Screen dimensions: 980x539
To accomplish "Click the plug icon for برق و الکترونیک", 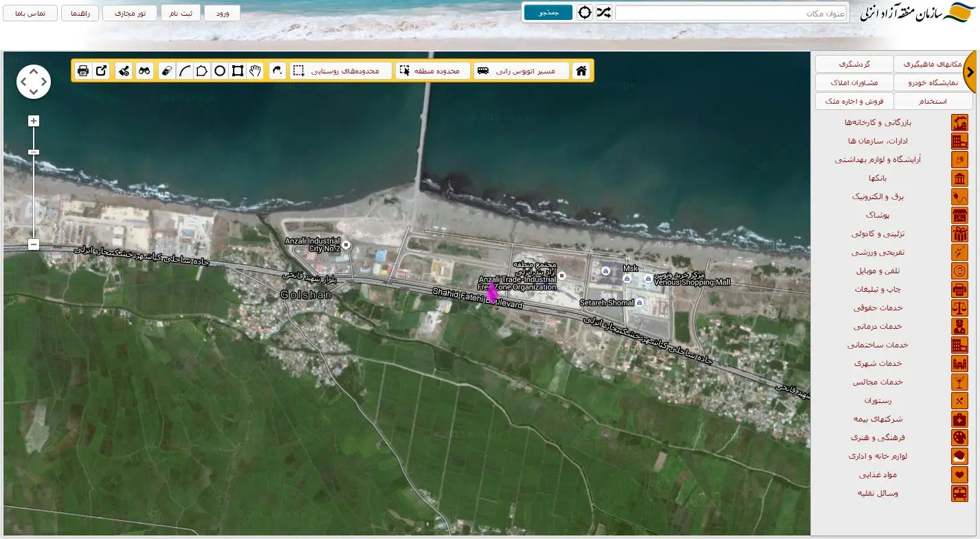I will [959, 197].
